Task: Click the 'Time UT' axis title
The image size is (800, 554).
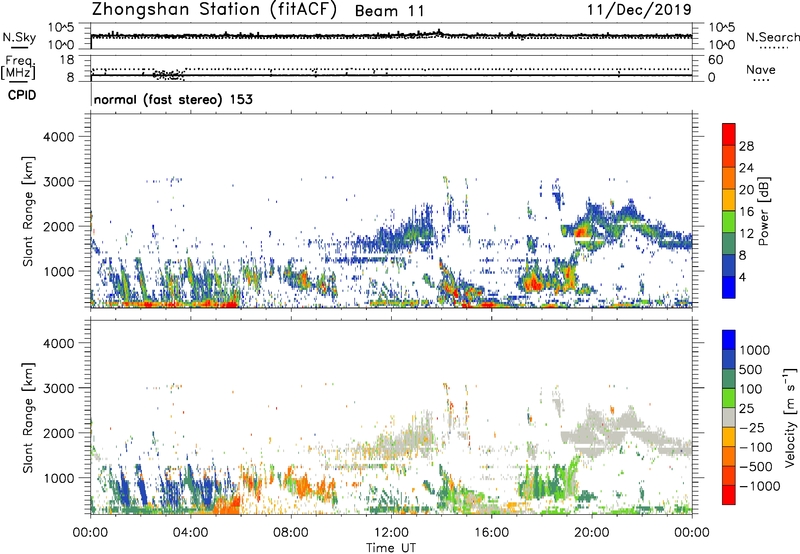Action: tap(391, 547)
